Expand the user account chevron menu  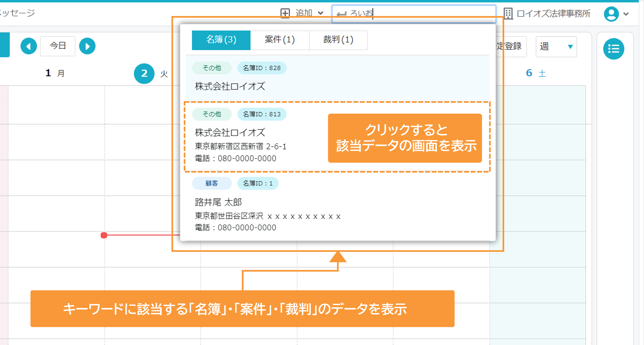626,14
